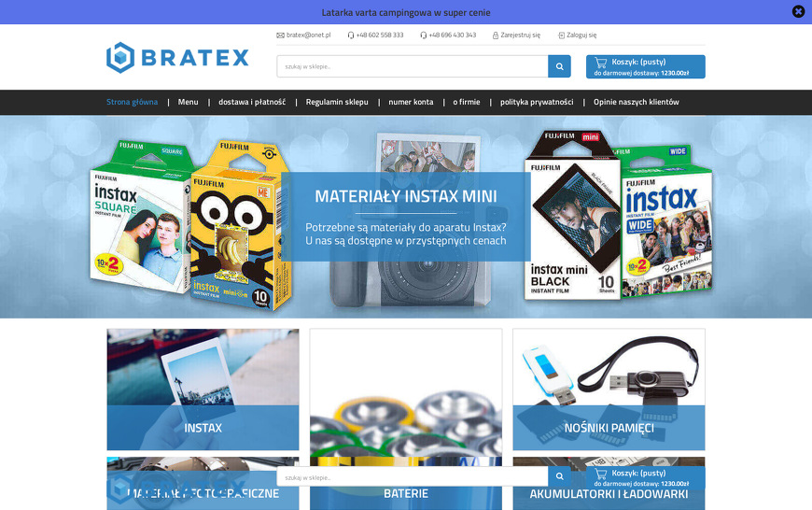Open Regulamin sklepu page
812x510 pixels.
coord(337,102)
